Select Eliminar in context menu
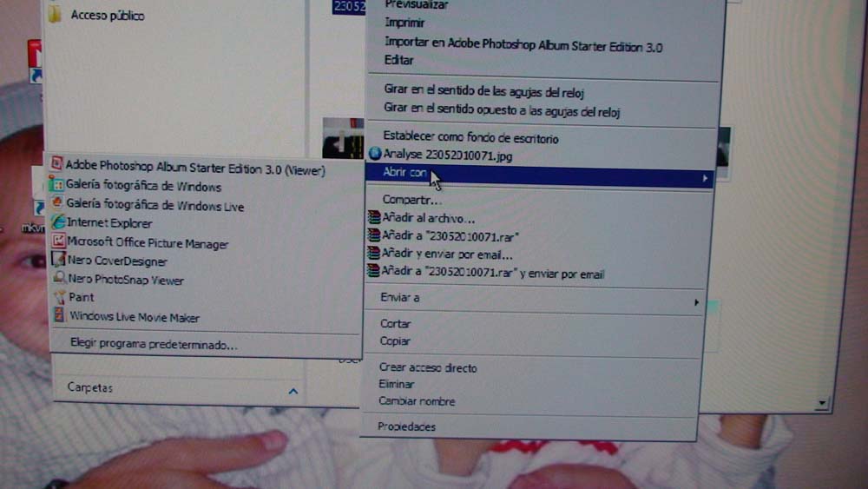868x489 pixels. pos(396,384)
